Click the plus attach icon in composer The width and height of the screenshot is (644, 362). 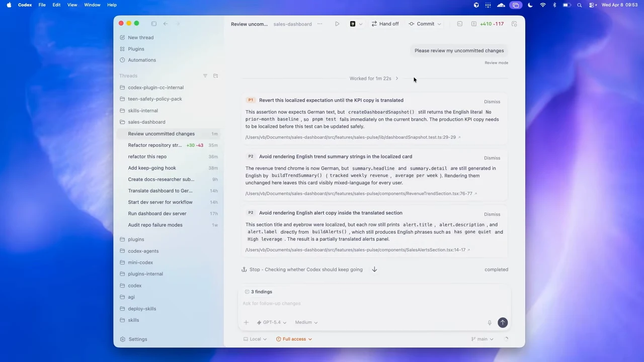[246, 322]
